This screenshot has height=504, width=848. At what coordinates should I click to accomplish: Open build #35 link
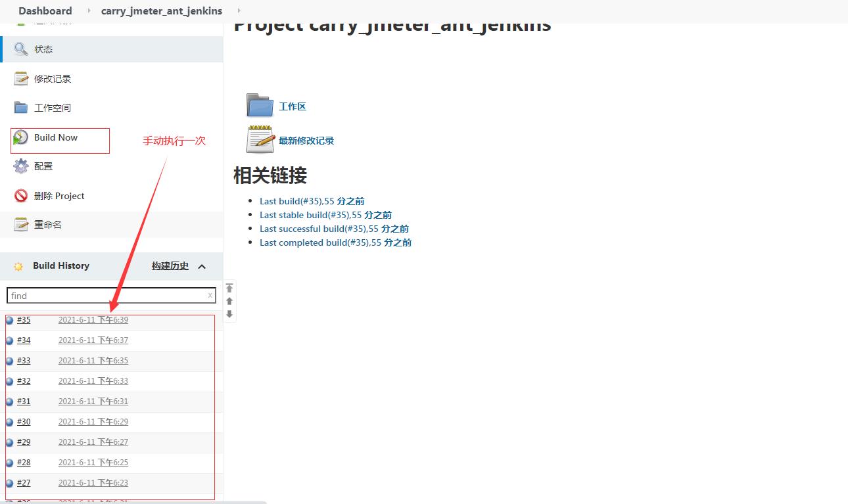coord(24,320)
